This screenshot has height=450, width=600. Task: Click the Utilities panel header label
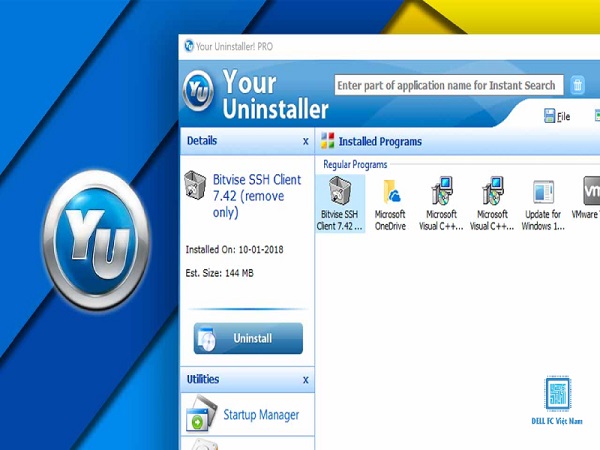[203, 379]
